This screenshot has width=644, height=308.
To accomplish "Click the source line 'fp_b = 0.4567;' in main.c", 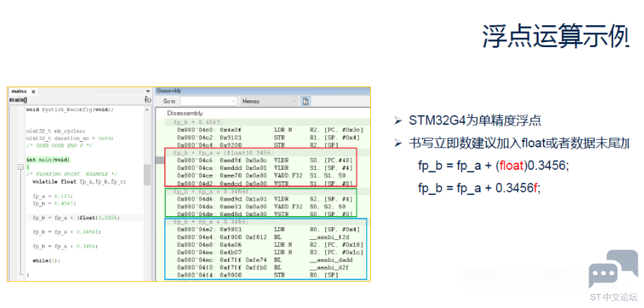I will pyautogui.click(x=54, y=203).
